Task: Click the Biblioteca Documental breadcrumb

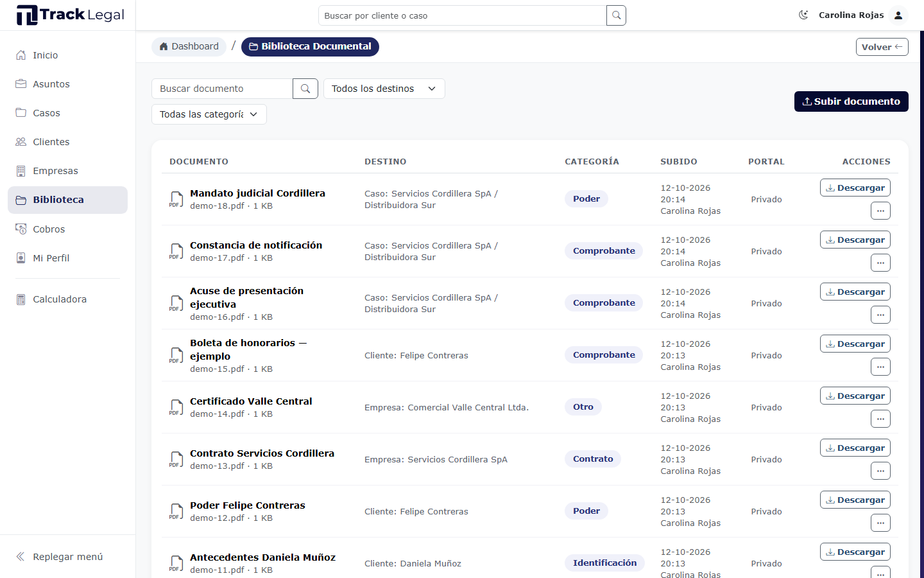Action: (310, 46)
